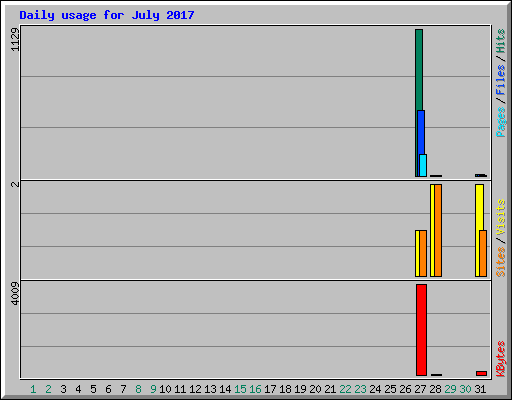Click day 19 on the x-axis
Screen dimensions: 512x400
[300, 389]
